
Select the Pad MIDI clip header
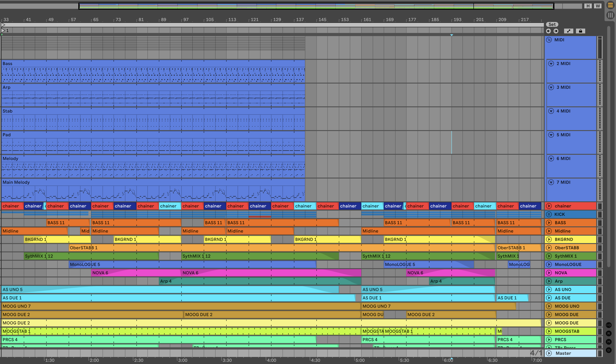click(x=153, y=135)
